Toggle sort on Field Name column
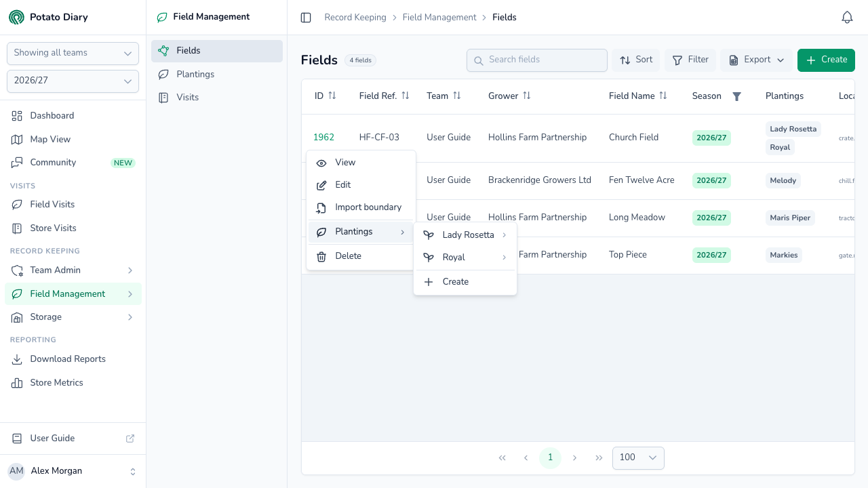Image resolution: width=868 pixels, height=488 pixels. coord(663,96)
